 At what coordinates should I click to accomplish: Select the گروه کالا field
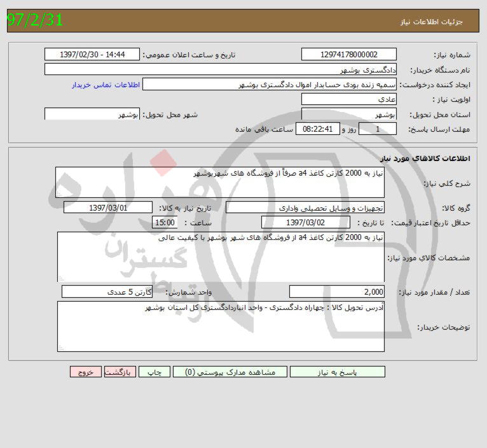pos(305,207)
